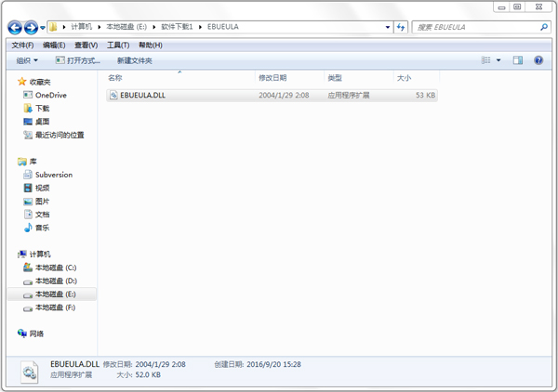558x392 pixels.
Task: Click the 收藏夹 star icon
Action: pos(22,82)
